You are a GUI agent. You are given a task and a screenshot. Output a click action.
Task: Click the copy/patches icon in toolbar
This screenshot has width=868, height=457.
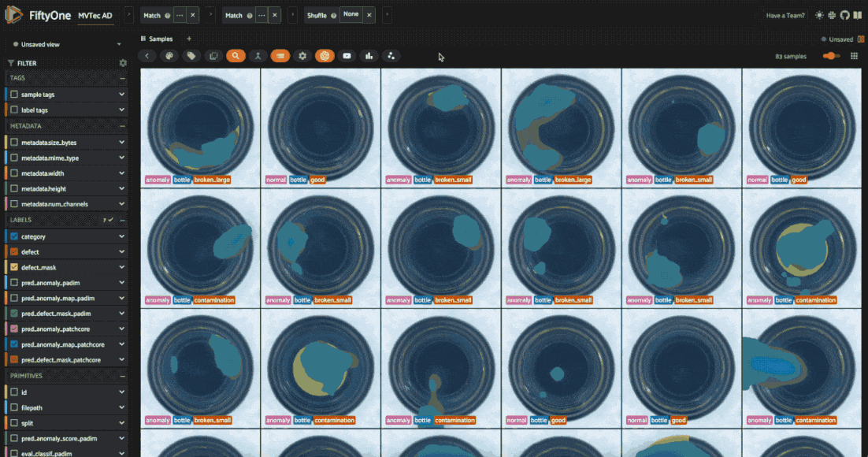tap(213, 56)
